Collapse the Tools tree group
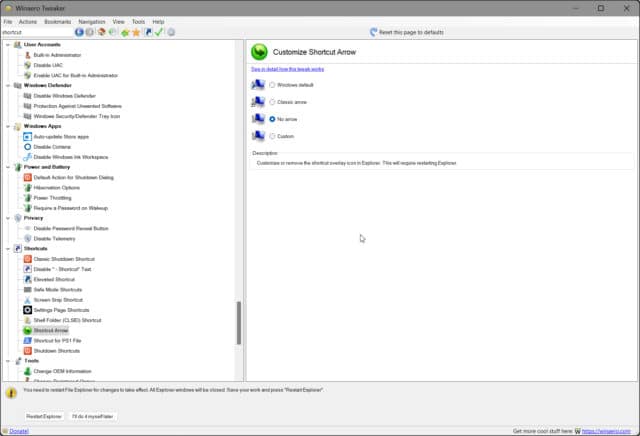Viewport: 640px width, 436px height. click(x=8, y=361)
